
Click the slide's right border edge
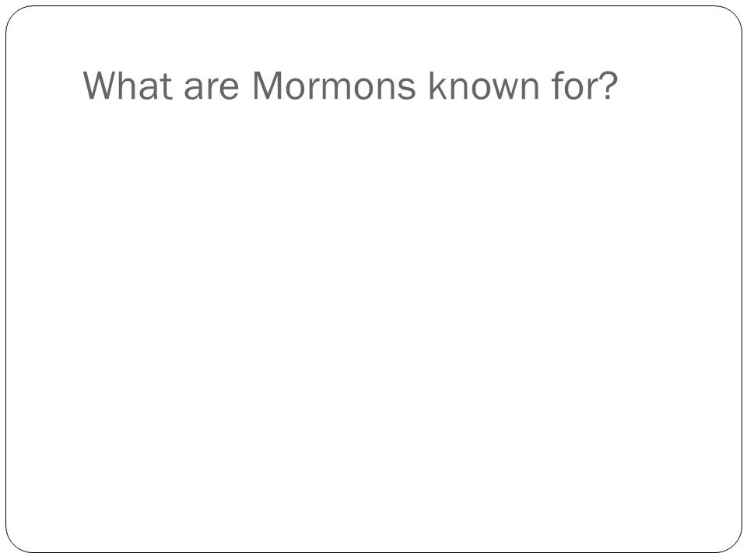[x=742, y=279]
